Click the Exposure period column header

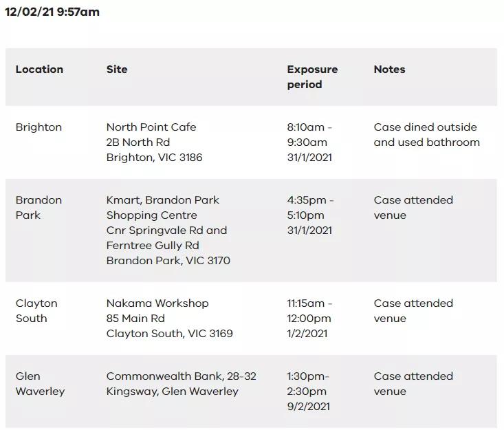pos(312,77)
